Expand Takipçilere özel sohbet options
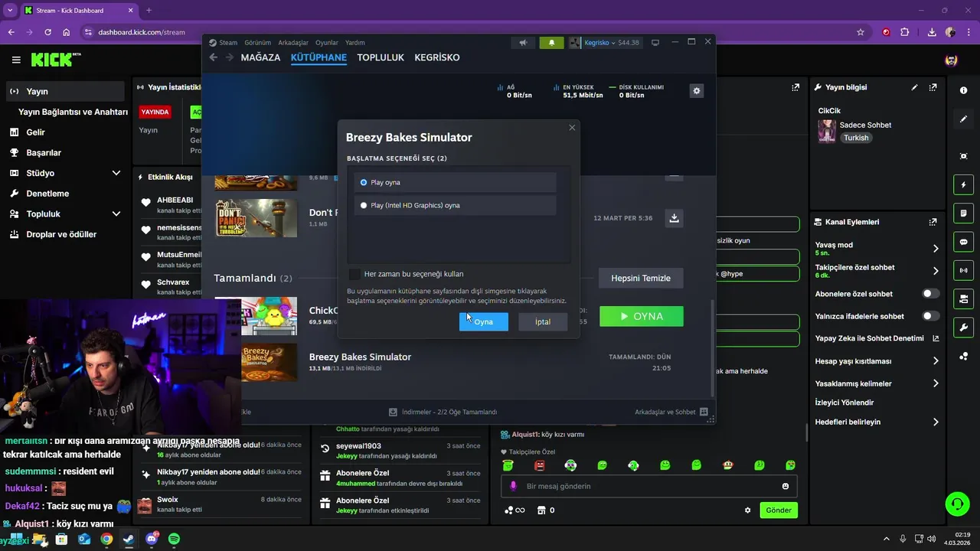Screen dimensions: 980x551 (936, 271)
